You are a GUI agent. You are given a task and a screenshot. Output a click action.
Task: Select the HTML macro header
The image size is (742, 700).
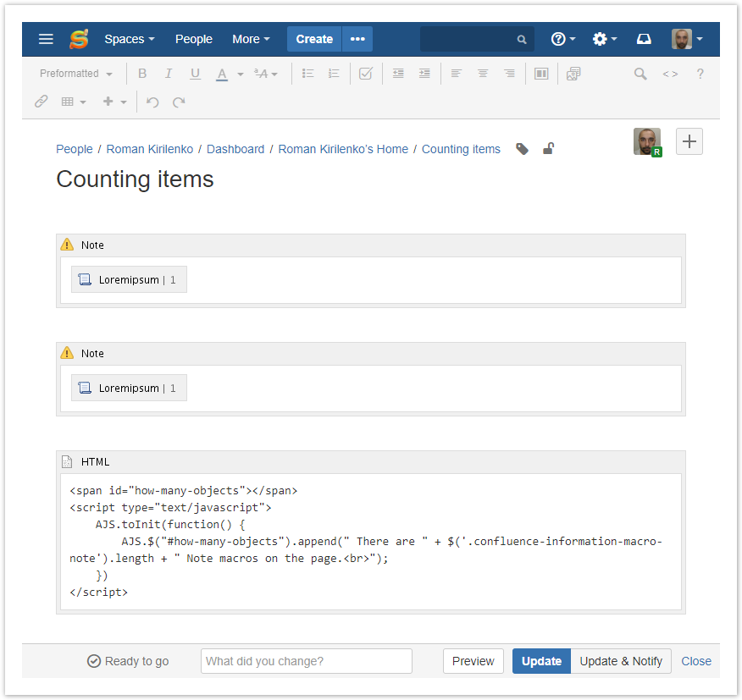click(370, 461)
